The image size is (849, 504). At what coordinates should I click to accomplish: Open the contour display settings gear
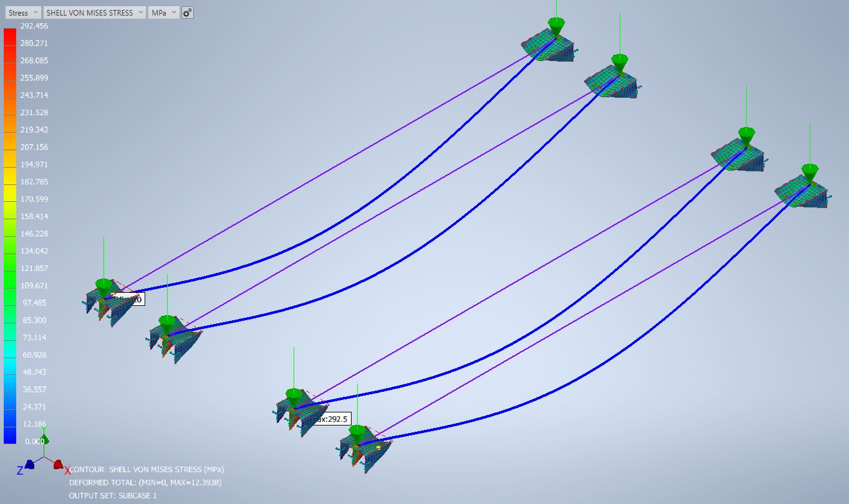tap(186, 12)
